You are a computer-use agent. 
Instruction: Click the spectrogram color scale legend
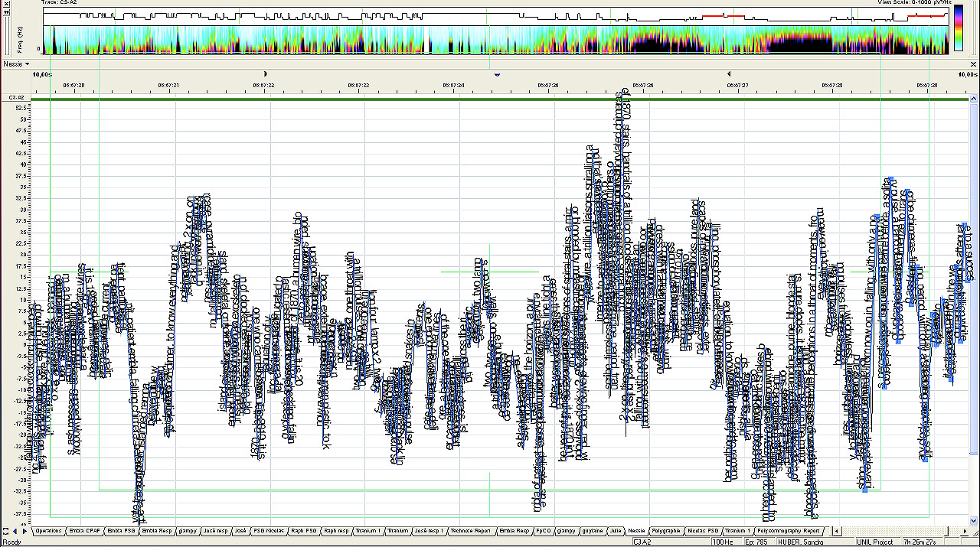958,28
